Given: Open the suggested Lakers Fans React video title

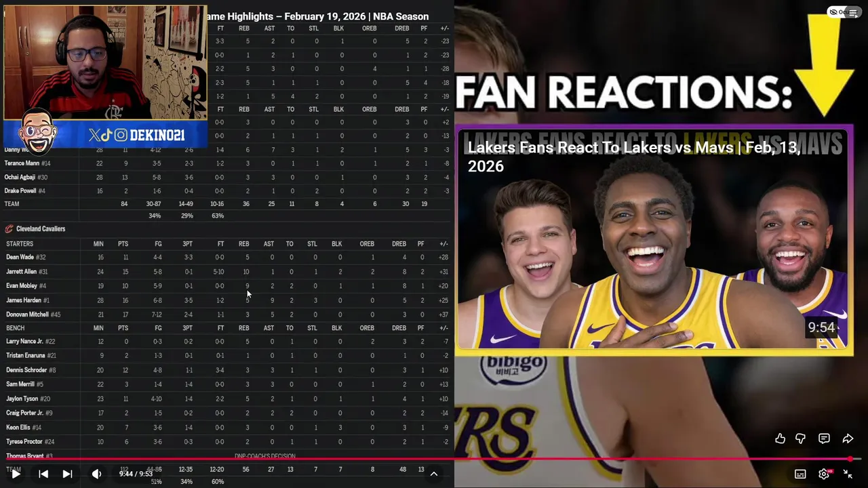Looking at the screenshot, I should click(634, 157).
